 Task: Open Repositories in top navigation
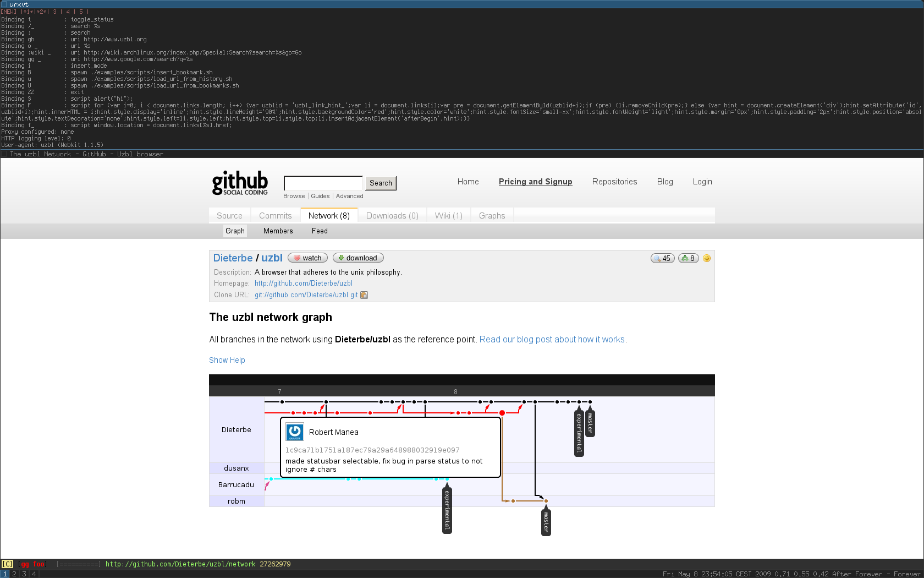coord(614,182)
